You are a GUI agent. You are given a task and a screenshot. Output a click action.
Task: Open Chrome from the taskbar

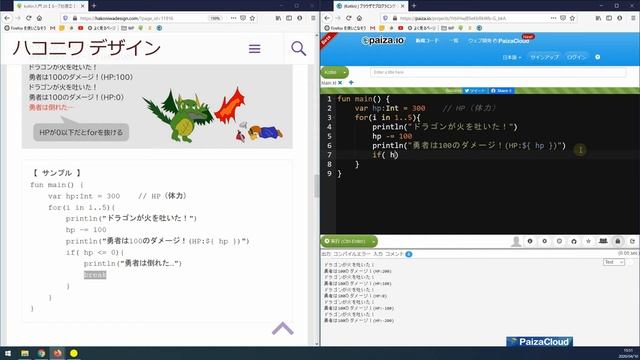point(41,353)
